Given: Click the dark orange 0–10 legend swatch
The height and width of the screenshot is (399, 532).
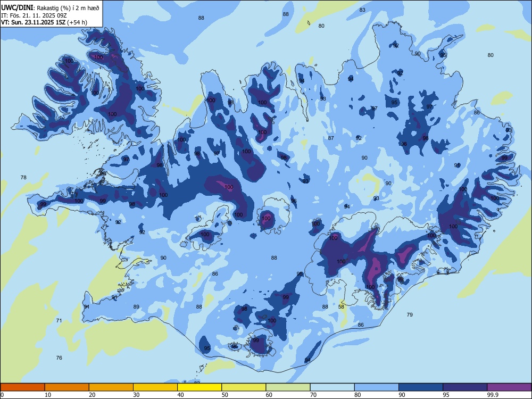Looking at the screenshot, I should point(22,387).
